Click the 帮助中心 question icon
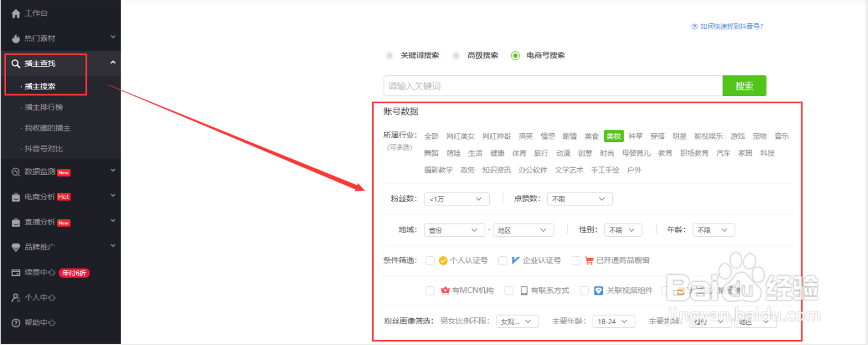Image resolution: width=868 pixels, height=345 pixels. click(16, 322)
